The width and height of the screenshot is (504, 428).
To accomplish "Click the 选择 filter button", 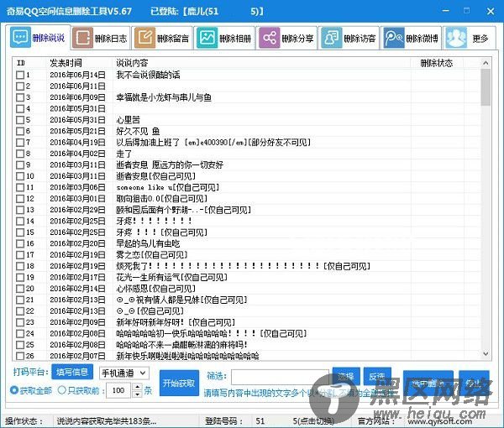I will pos(346,376).
